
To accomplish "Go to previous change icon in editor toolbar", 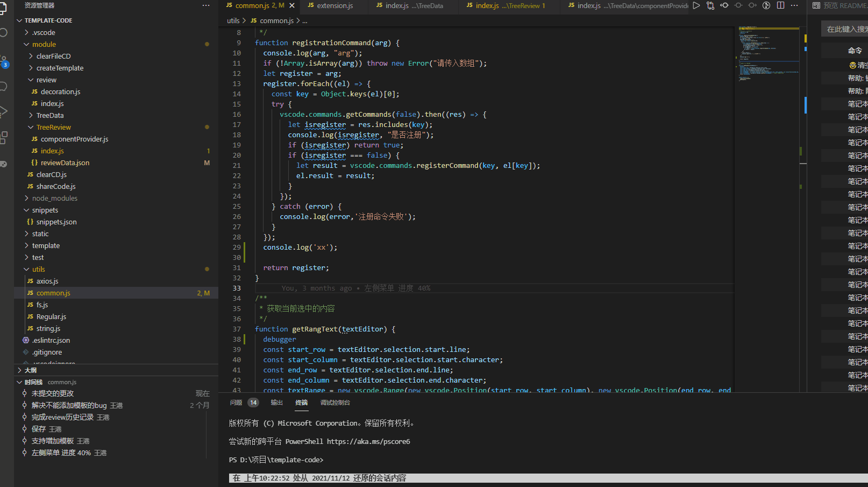I will tap(724, 5).
